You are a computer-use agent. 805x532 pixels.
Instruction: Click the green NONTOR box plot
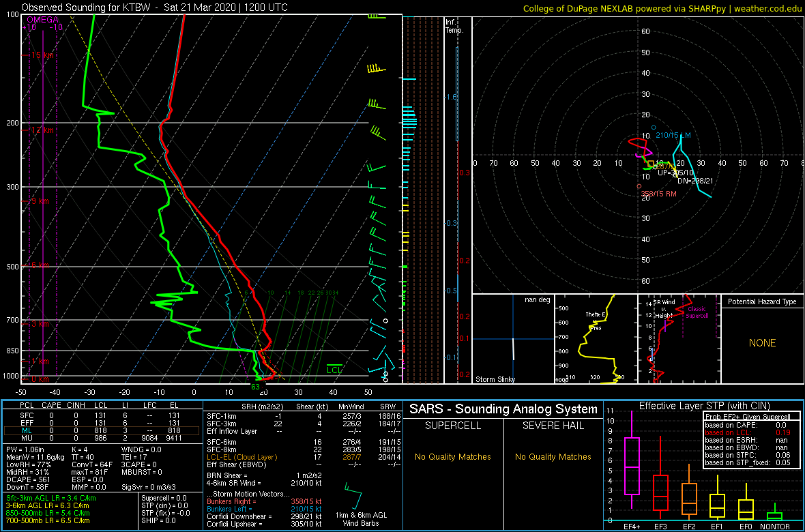point(775,515)
